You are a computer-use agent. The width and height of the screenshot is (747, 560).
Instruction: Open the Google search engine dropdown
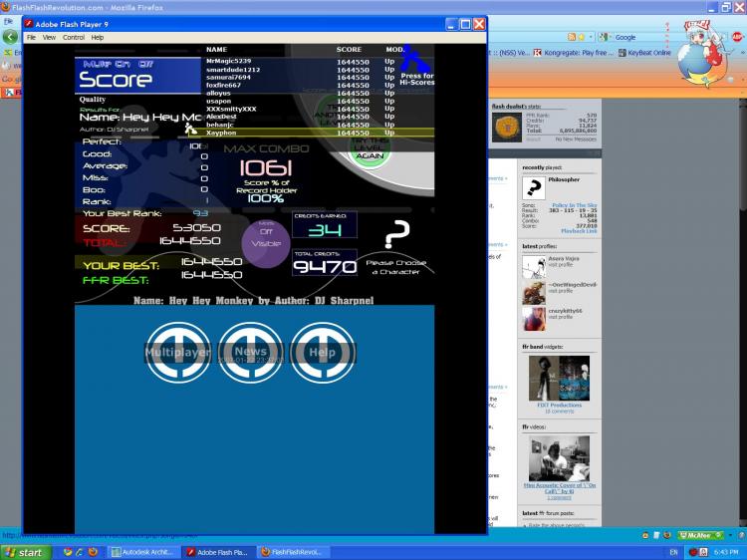(605, 37)
